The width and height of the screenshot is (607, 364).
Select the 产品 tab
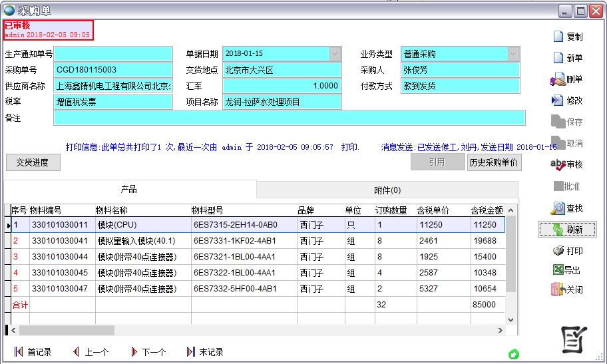pos(129,190)
